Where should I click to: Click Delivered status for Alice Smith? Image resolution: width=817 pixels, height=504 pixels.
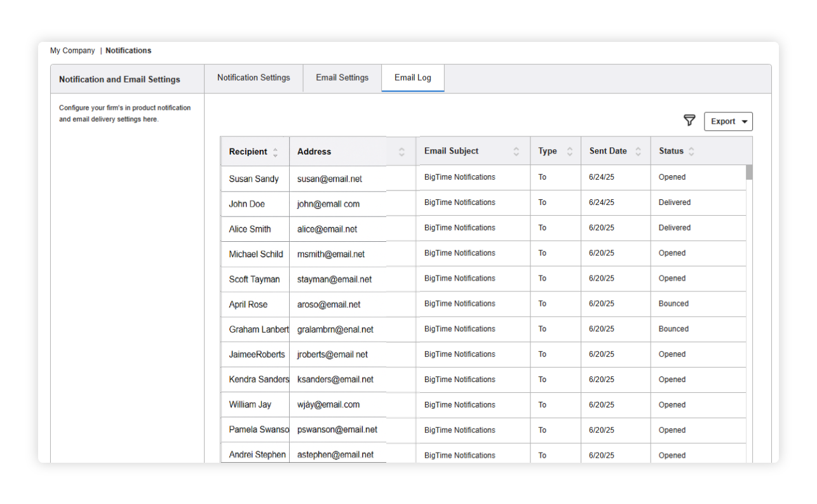pos(675,228)
